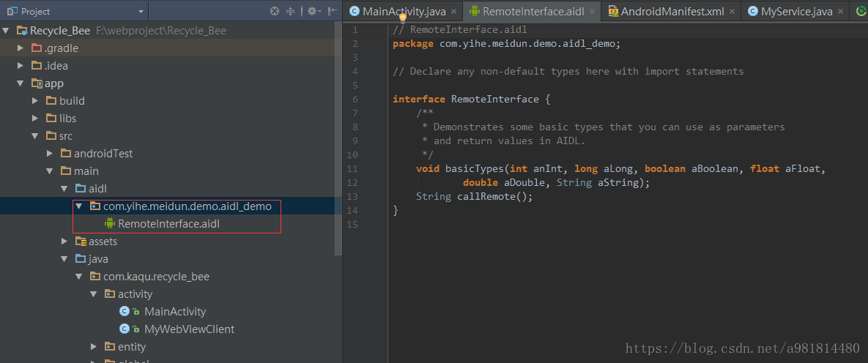Click the Scroll from Source target icon
Image resolution: width=868 pixels, height=363 pixels.
pyautogui.click(x=275, y=11)
